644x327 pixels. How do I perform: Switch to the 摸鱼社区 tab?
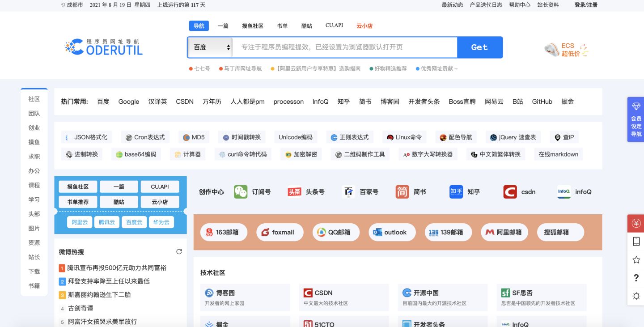pyautogui.click(x=252, y=25)
